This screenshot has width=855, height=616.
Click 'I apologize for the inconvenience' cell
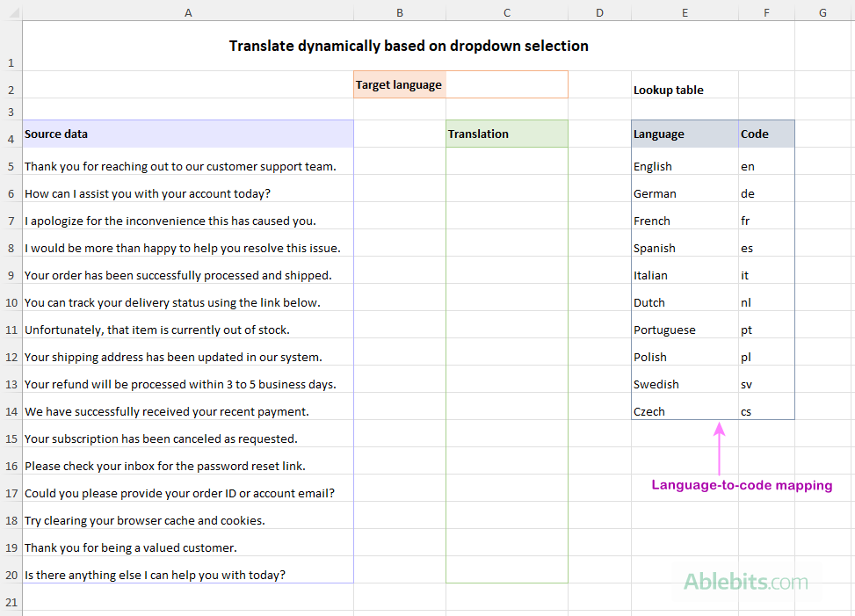188,216
